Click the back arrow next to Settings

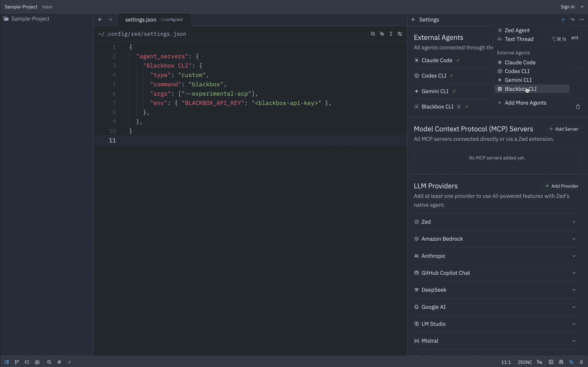click(x=414, y=20)
